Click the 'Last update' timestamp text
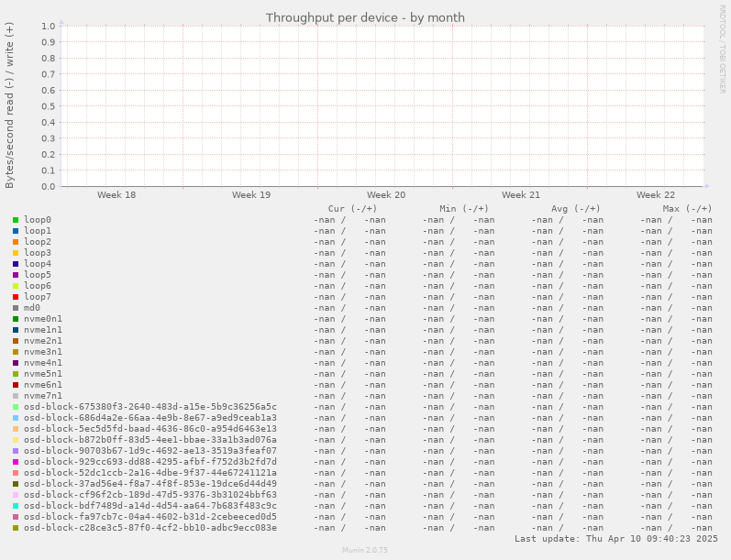This screenshot has width=731, height=560. (615, 539)
